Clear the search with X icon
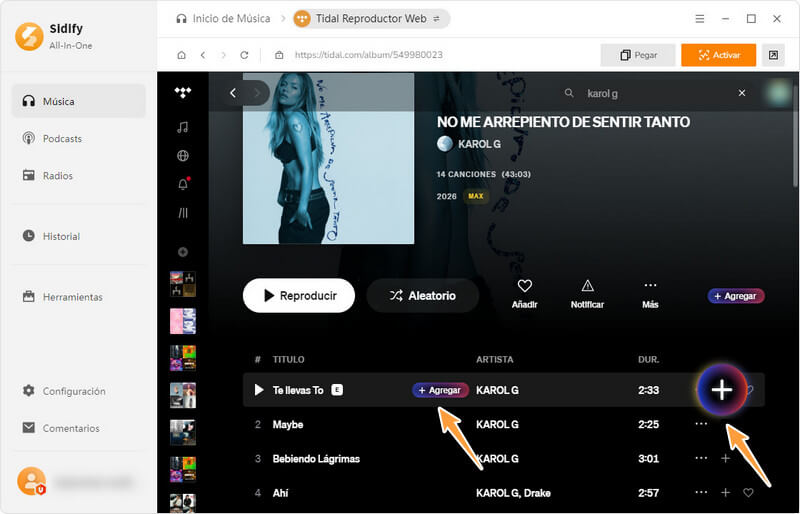800x514 pixels. pos(742,93)
